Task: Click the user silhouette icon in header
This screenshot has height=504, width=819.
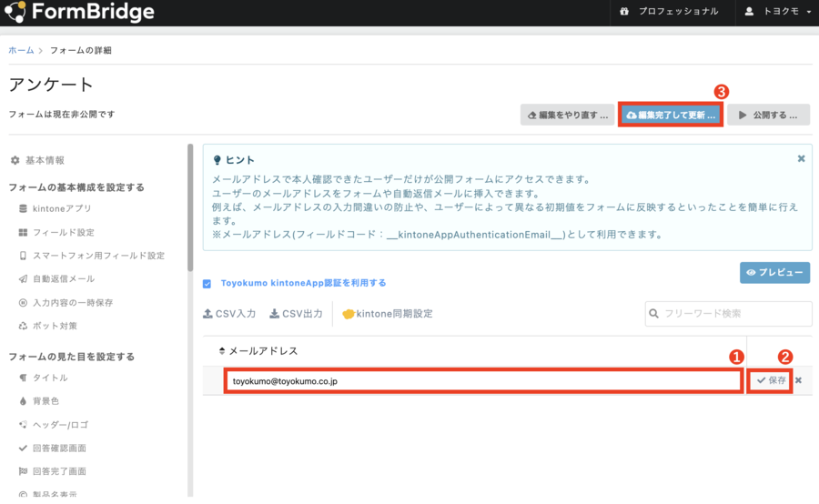Action: click(749, 12)
